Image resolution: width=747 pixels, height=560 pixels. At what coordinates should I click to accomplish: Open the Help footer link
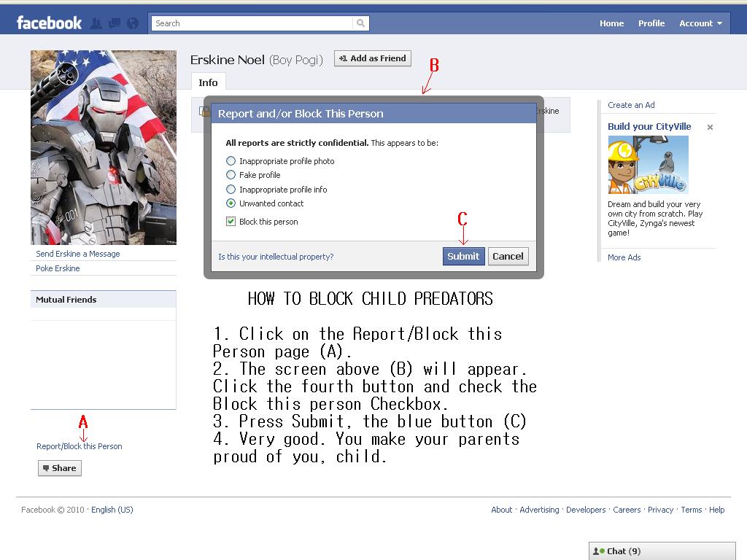point(716,510)
